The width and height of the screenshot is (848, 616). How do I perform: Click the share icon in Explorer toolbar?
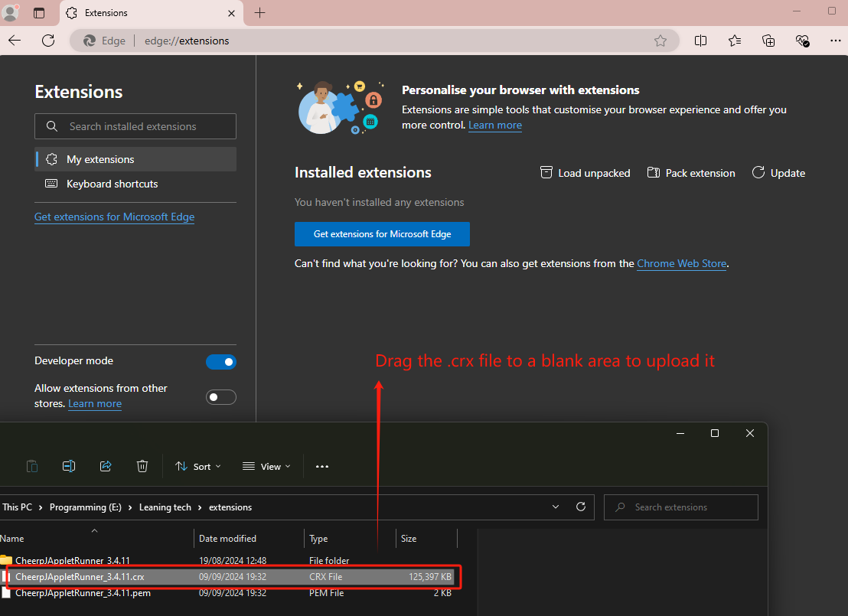pos(106,466)
